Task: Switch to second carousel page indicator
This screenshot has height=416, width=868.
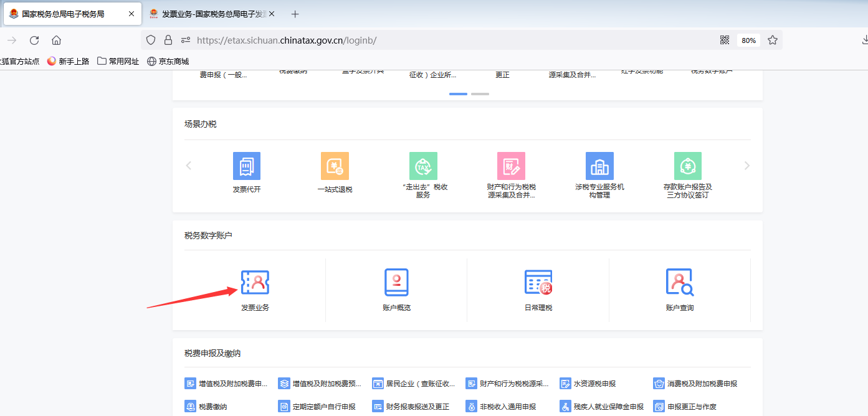Action: (x=480, y=94)
